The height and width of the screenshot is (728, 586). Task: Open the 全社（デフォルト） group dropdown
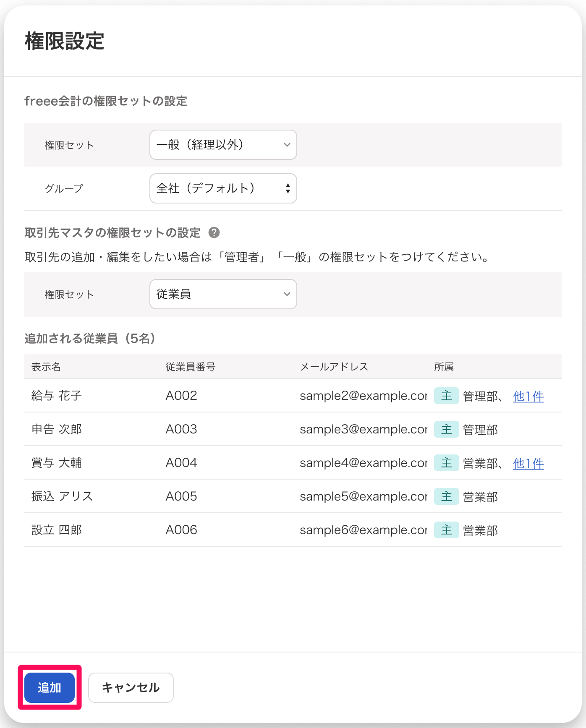(x=223, y=188)
